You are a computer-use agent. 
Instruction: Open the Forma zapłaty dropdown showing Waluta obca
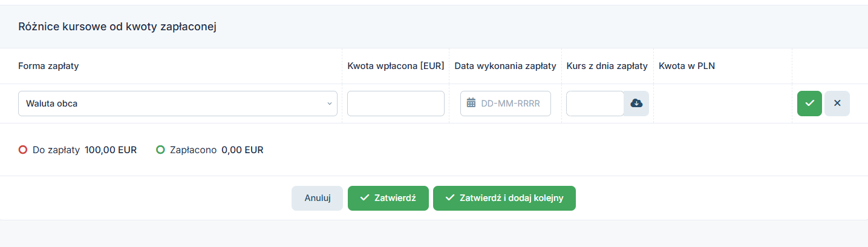(178, 104)
